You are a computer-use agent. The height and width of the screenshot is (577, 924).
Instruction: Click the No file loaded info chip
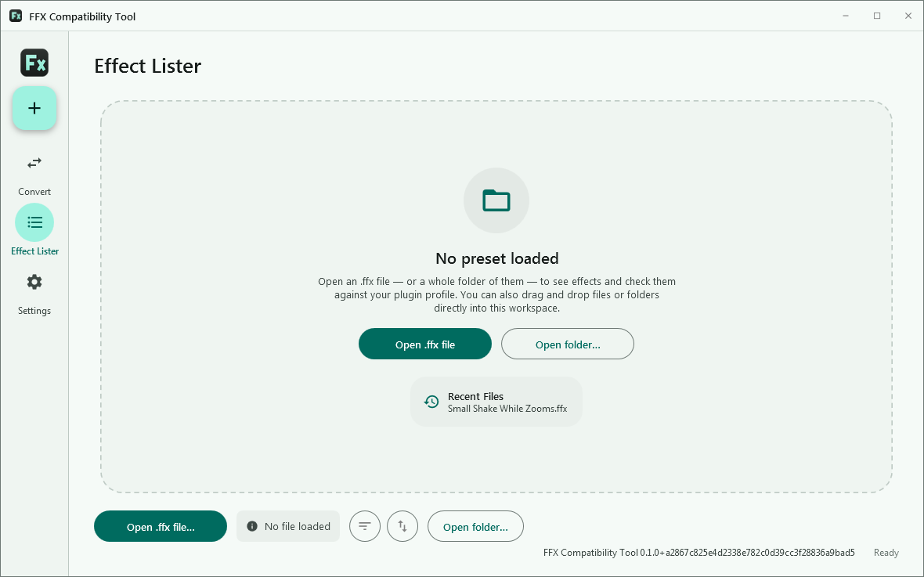point(288,526)
